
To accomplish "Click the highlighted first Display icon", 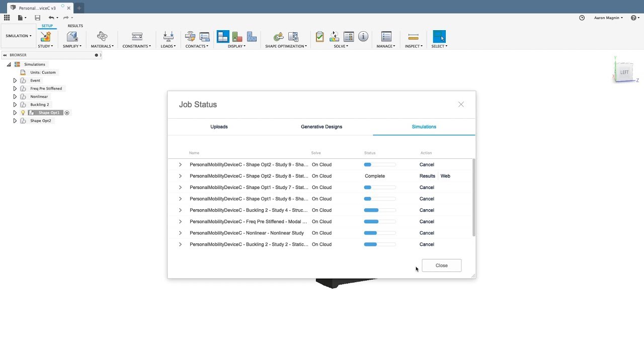I will tap(223, 37).
